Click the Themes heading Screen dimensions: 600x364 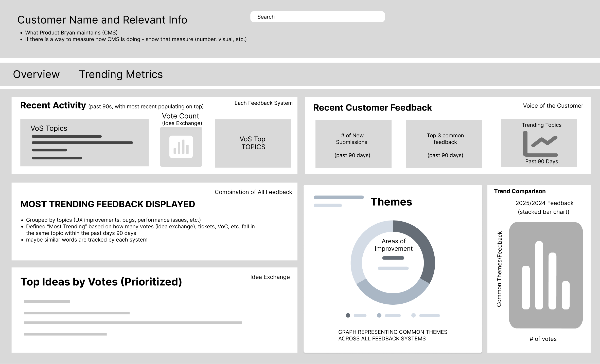click(x=391, y=202)
